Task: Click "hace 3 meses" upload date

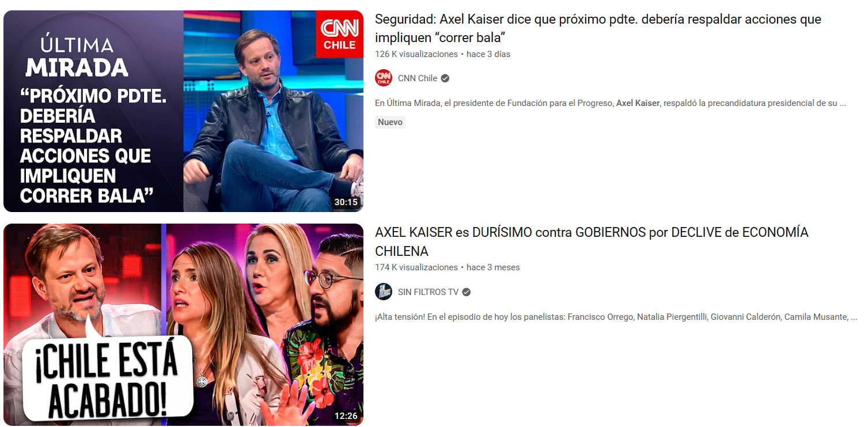Action: point(493,267)
